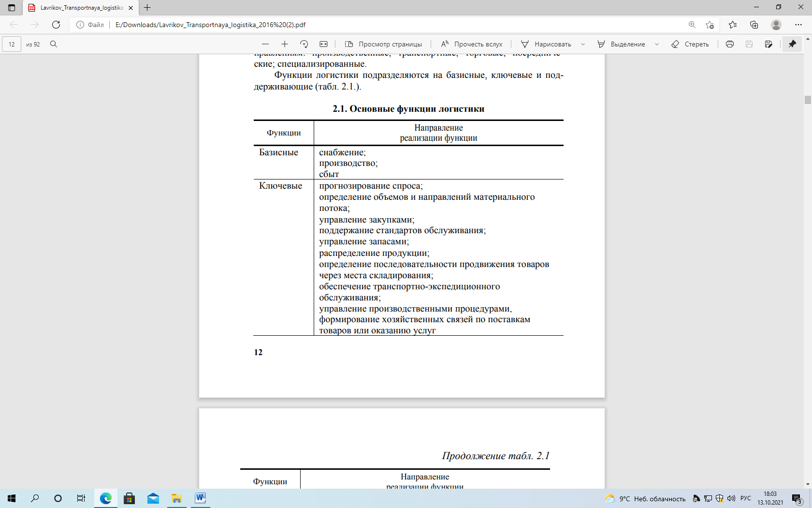Viewport: 812px width, 508px height.
Task: Switch to Microsoft Word on taskbar
Action: [x=200, y=498]
